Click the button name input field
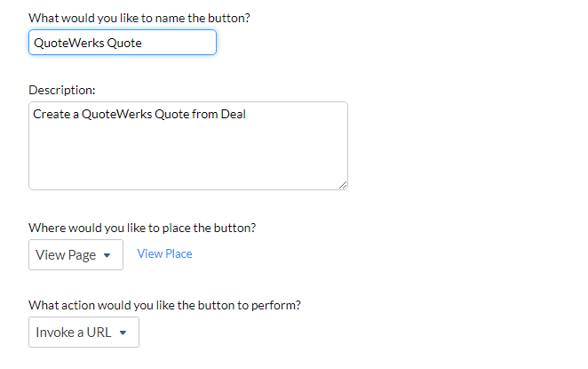The height and width of the screenshot is (369, 588). (x=122, y=43)
